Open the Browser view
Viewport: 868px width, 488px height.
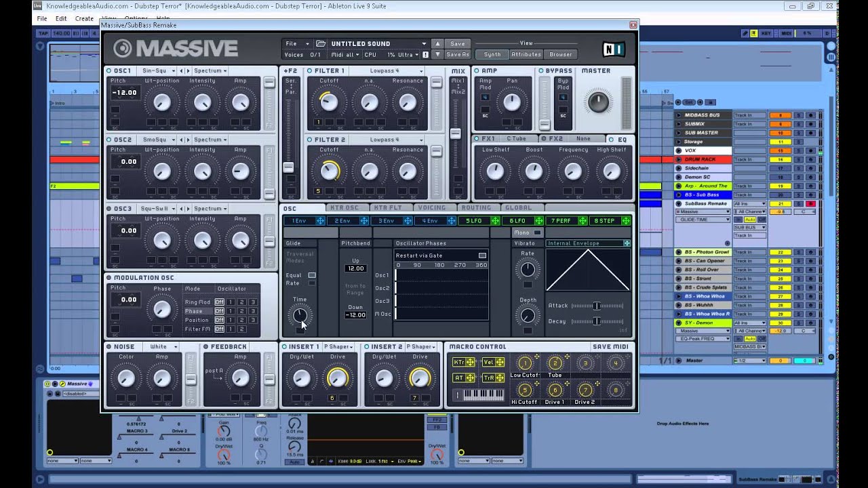560,54
